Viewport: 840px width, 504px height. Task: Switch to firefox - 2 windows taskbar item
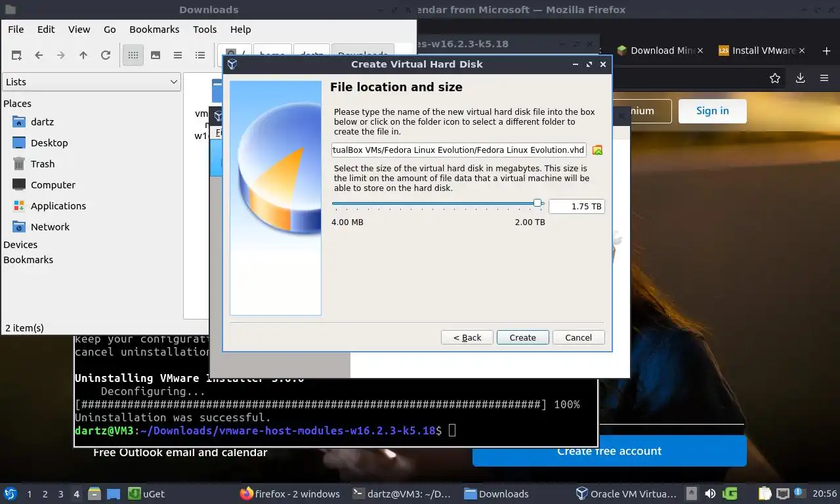coord(290,493)
